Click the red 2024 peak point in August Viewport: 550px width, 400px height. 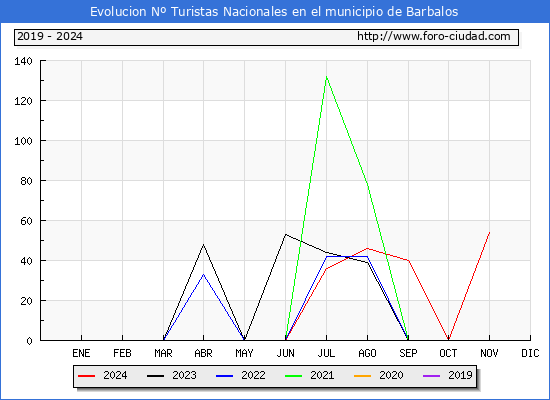(367, 248)
